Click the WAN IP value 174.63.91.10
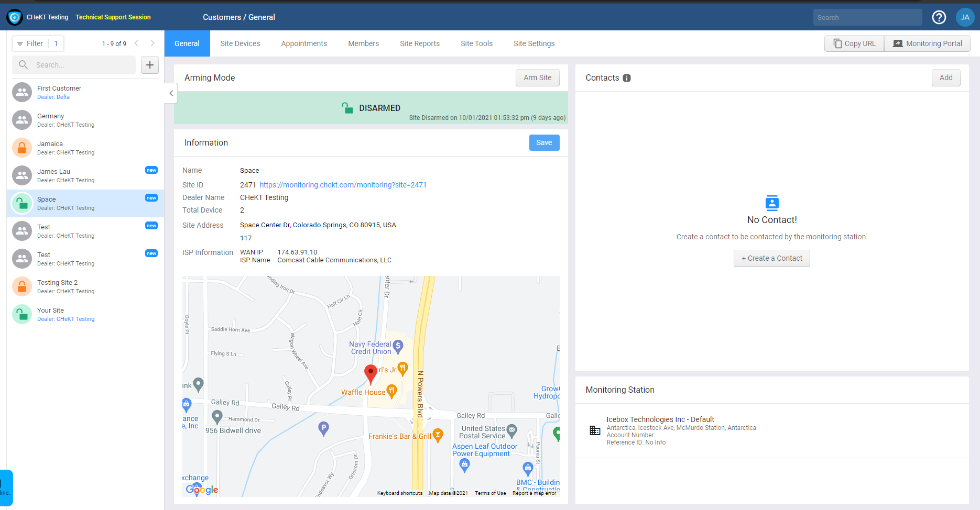The image size is (980, 510). coord(297,252)
